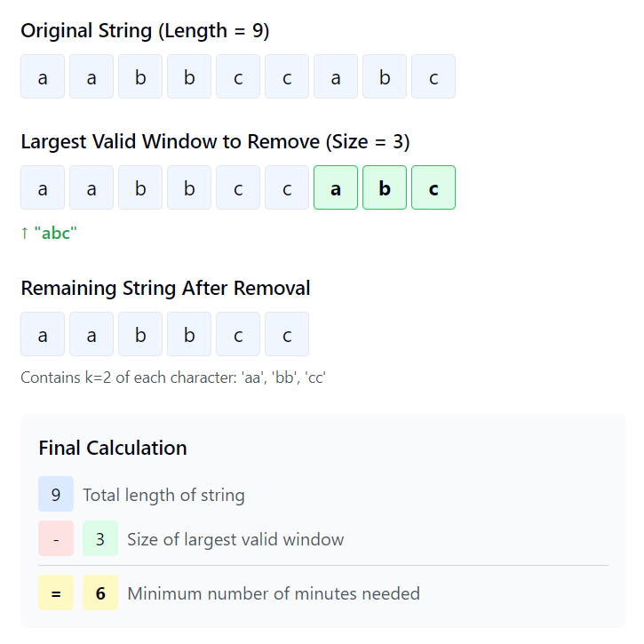Image resolution: width=644 pixels, height=644 pixels.
Task: Click last 'c' tile in Remaining String row
Action: (x=287, y=334)
